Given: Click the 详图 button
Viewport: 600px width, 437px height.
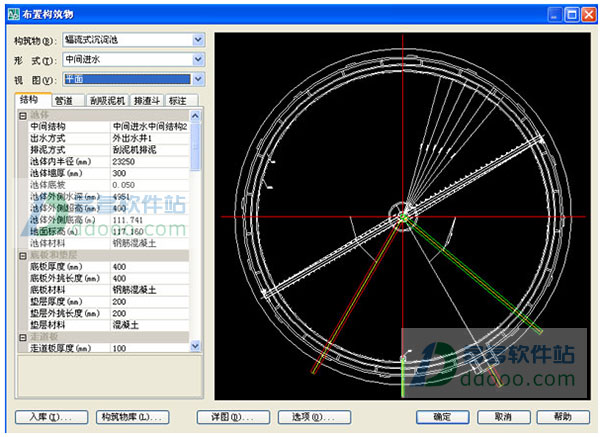Looking at the screenshot, I should click(x=233, y=417).
